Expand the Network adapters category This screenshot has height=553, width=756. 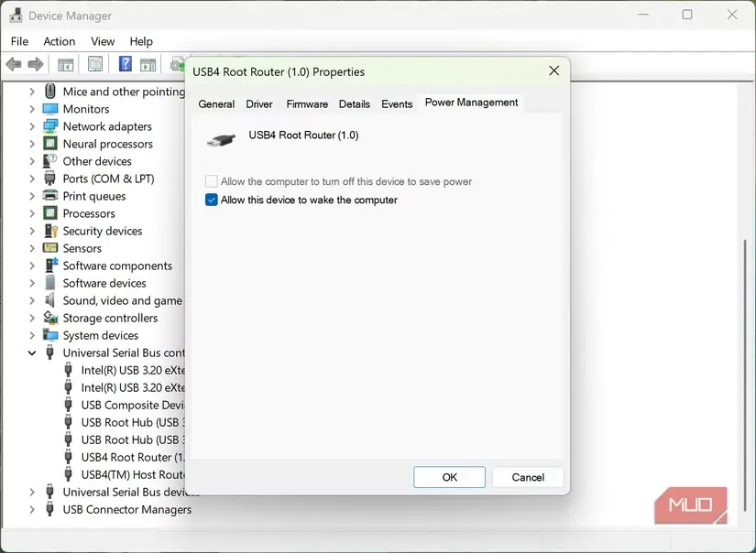pyautogui.click(x=32, y=126)
